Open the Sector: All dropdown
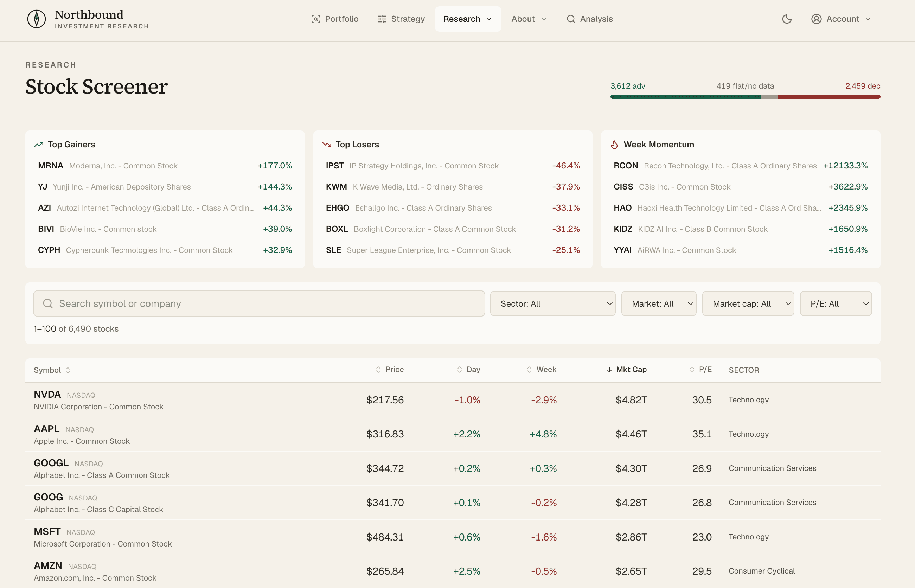Viewport: 915px width, 588px height. 552,303
